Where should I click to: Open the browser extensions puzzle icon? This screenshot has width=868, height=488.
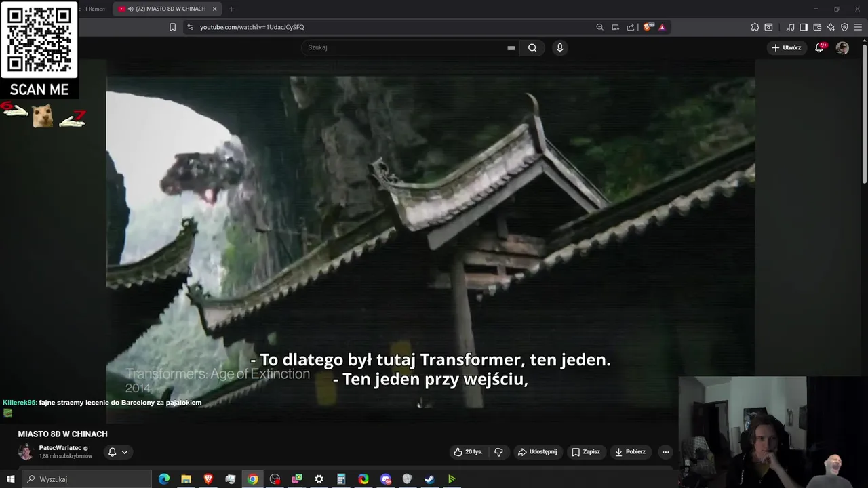[x=755, y=27]
